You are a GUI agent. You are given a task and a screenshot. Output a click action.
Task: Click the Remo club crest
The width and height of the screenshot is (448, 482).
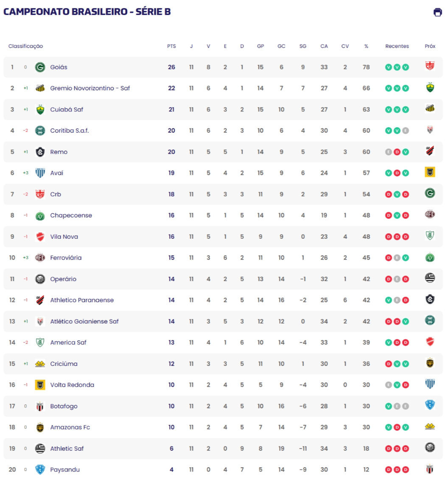40,152
